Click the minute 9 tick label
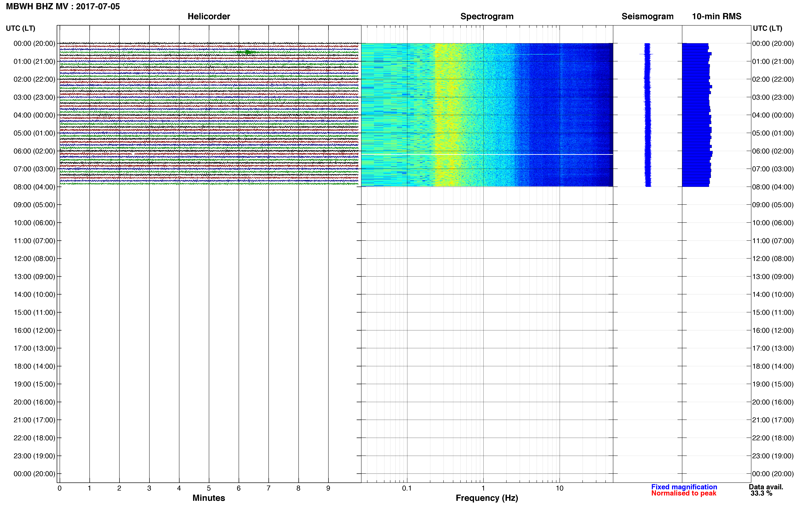 point(328,488)
